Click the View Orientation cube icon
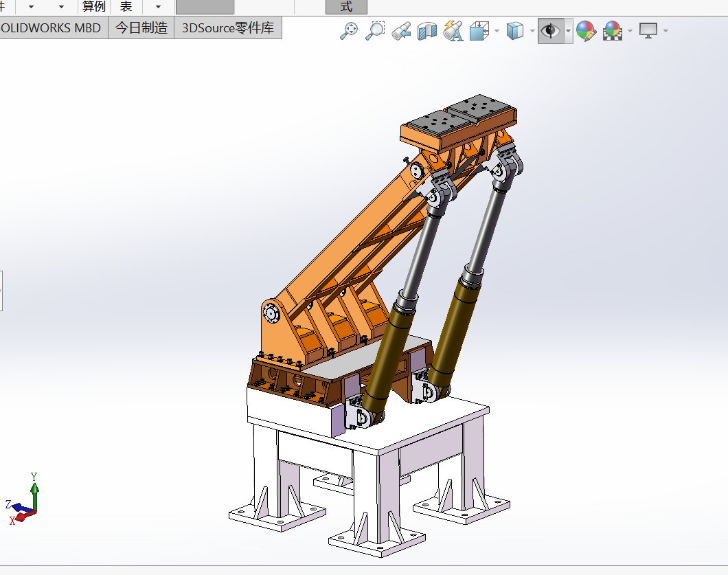 [x=479, y=31]
